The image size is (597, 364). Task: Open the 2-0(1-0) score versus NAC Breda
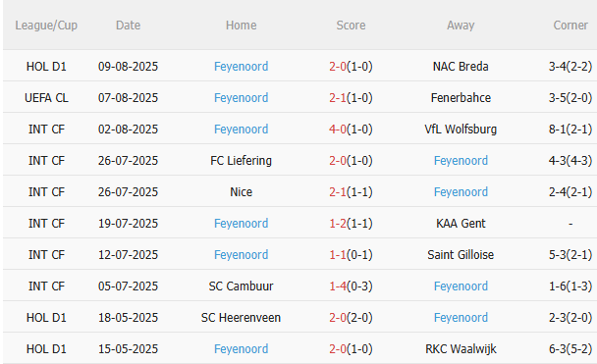[x=351, y=67]
